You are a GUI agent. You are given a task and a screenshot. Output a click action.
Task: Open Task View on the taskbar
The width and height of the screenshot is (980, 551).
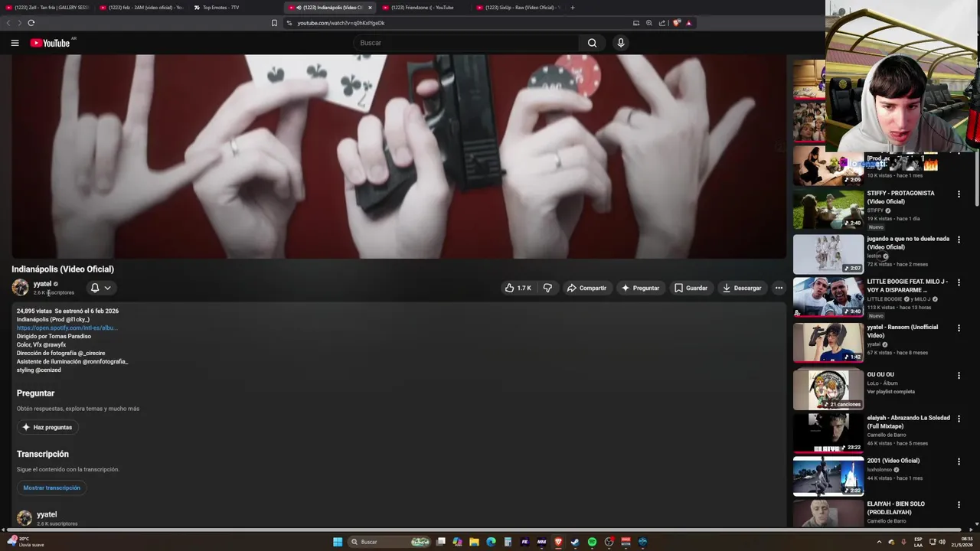[x=441, y=542]
